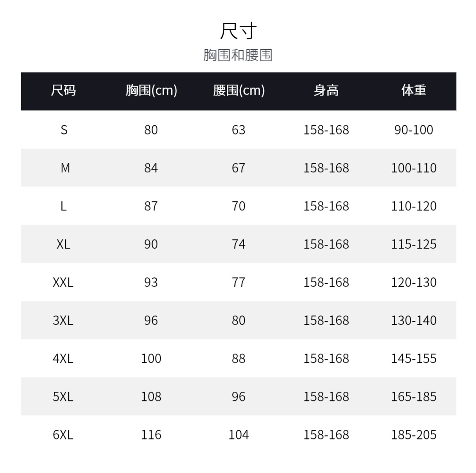Click the 腰围(cm) column header
The height and width of the screenshot is (473, 476).
pyautogui.click(x=239, y=91)
